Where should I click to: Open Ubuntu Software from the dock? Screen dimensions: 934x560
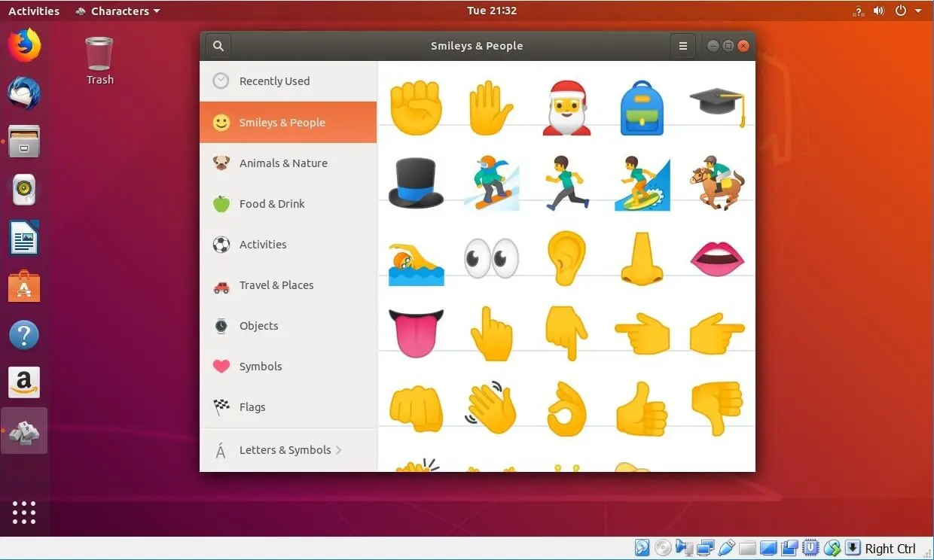(24, 287)
